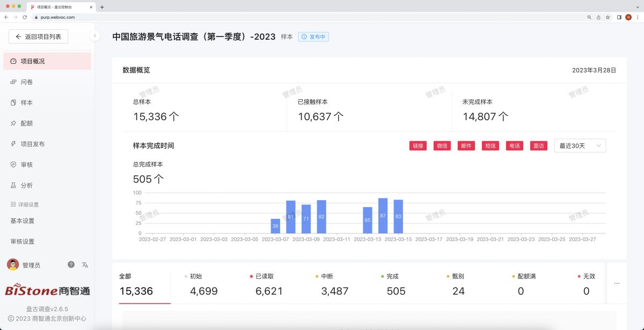This screenshot has width=644, height=330.
Task: Toggle the 电话 channel filter tag
Action: [514, 146]
